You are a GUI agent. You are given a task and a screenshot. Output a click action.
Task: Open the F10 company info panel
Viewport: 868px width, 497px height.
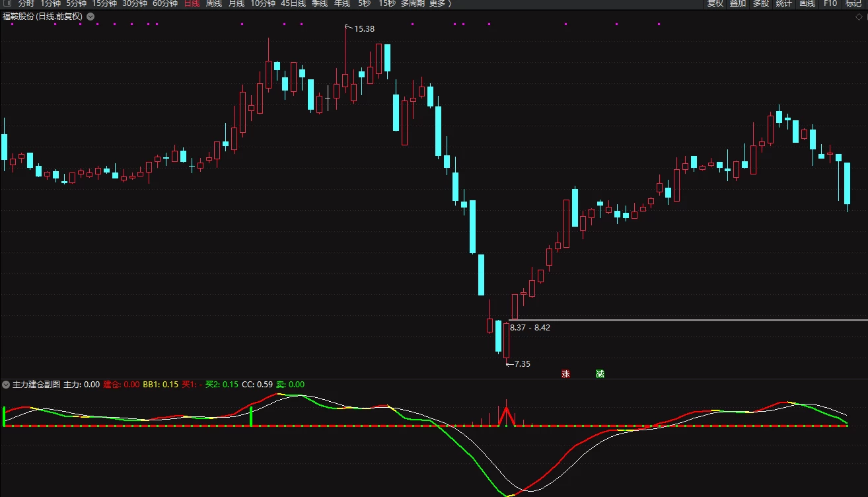830,3
